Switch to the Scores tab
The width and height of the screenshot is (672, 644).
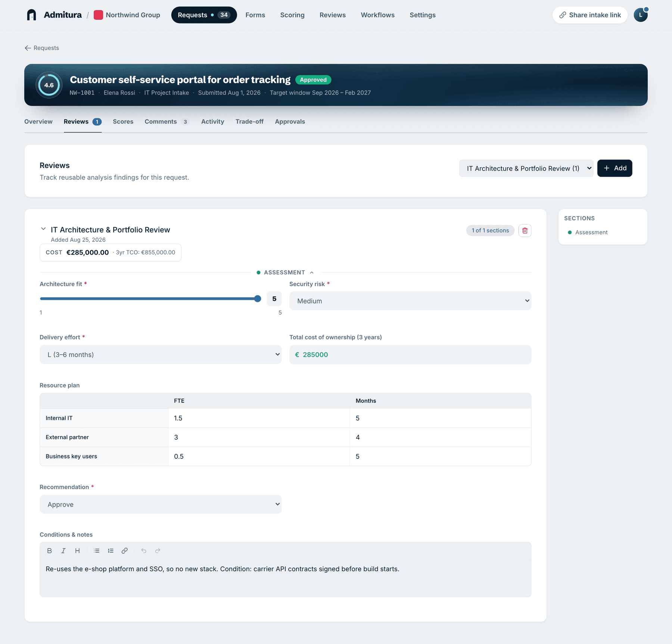tap(123, 122)
